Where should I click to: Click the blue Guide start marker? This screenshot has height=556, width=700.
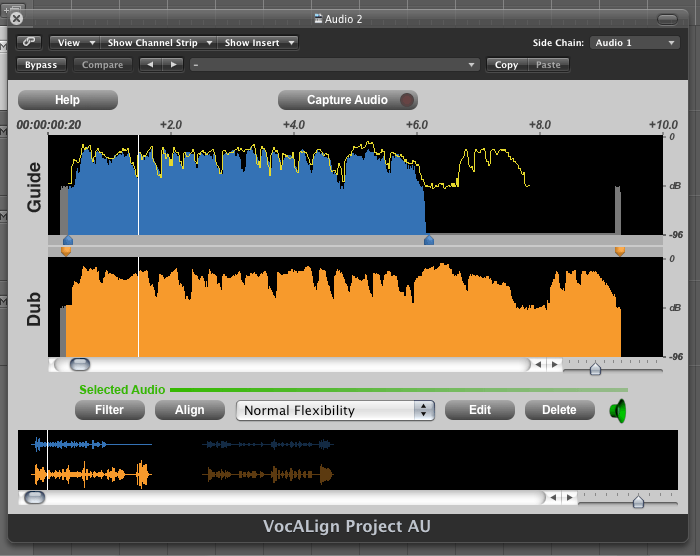pos(68,240)
